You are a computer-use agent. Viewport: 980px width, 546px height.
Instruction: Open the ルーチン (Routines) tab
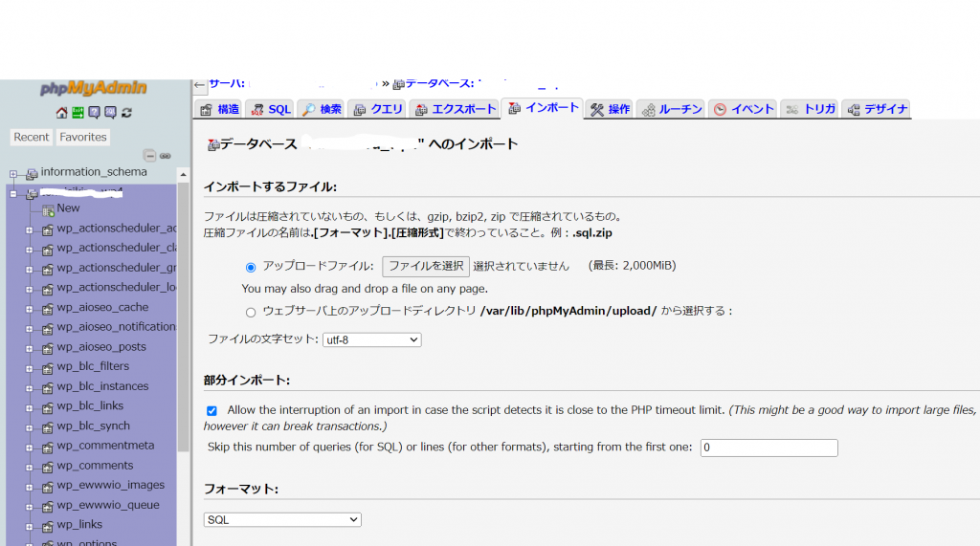click(671, 109)
